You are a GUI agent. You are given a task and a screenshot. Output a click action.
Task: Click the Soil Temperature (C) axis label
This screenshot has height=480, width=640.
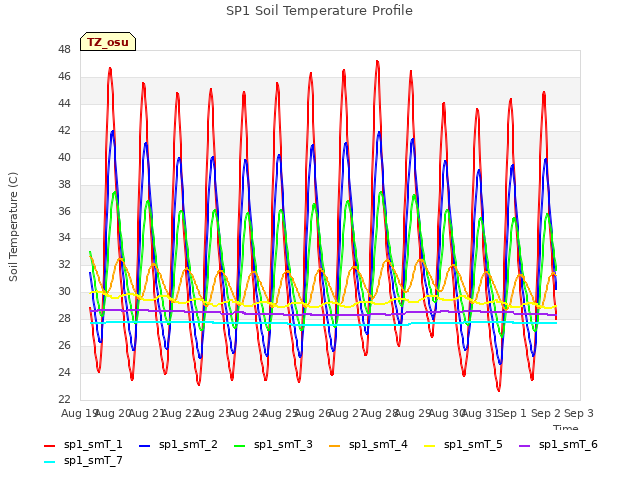(x=13, y=227)
